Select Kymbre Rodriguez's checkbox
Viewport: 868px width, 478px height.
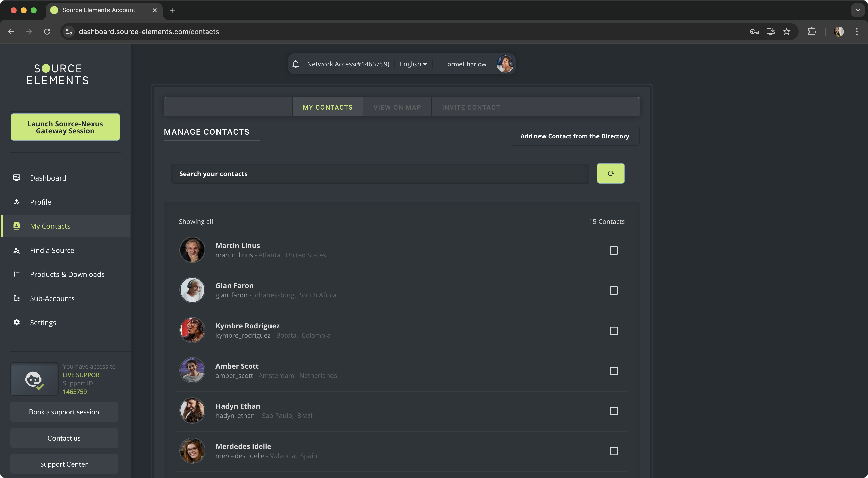[613, 331]
